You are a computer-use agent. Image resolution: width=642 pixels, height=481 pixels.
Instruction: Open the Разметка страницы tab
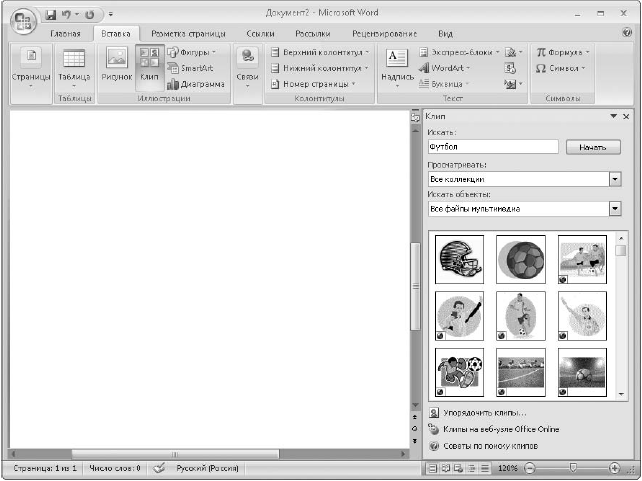coord(188,34)
